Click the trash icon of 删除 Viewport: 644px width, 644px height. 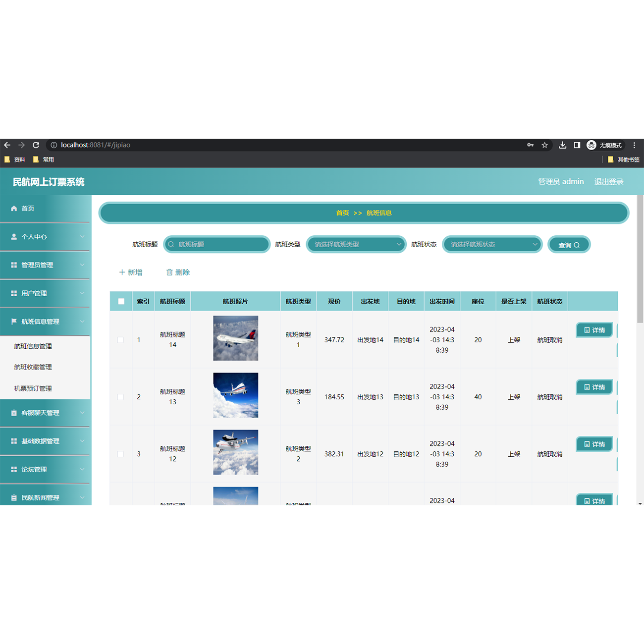pos(169,272)
